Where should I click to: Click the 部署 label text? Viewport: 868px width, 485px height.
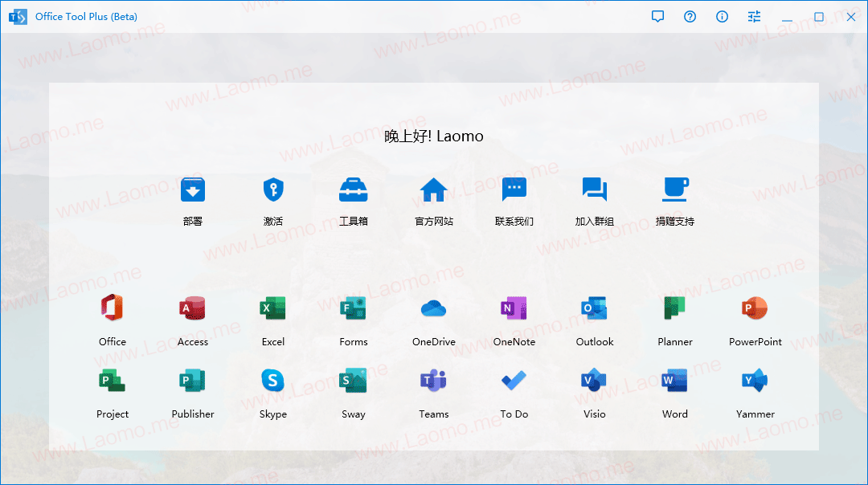[x=193, y=221]
